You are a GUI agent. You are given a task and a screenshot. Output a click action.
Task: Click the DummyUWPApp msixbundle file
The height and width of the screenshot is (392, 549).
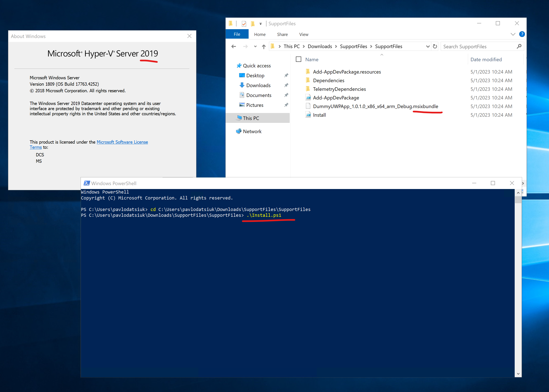click(375, 106)
